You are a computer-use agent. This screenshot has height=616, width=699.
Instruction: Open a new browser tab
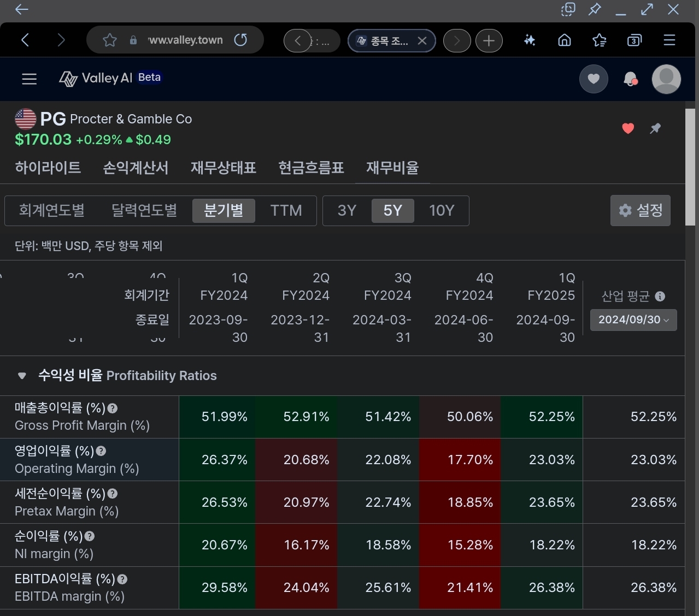[489, 40]
